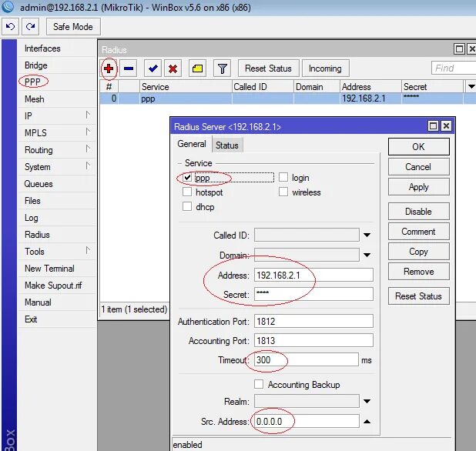Enable the dhcp service checkbox

[x=187, y=206]
